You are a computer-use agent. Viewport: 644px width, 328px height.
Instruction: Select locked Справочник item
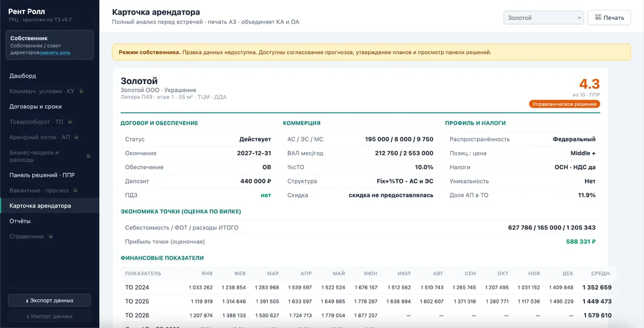pos(50,237)
